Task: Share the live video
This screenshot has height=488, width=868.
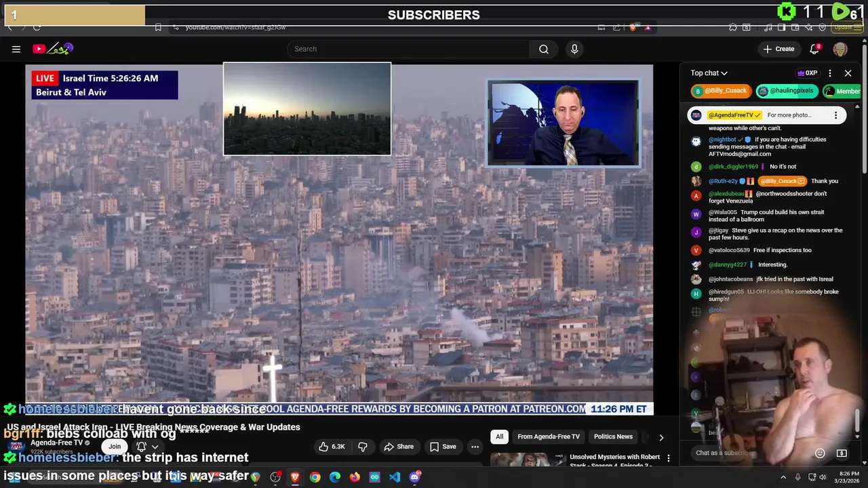Action: 399,447
